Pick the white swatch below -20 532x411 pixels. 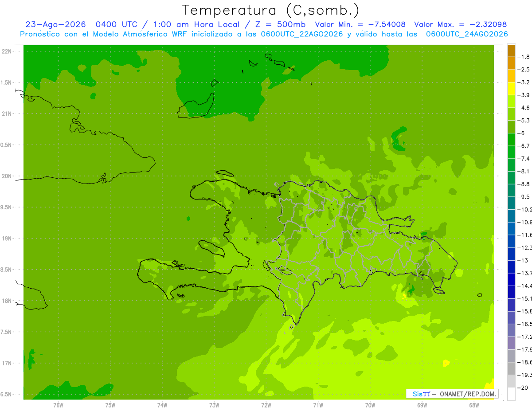point(511,394)
